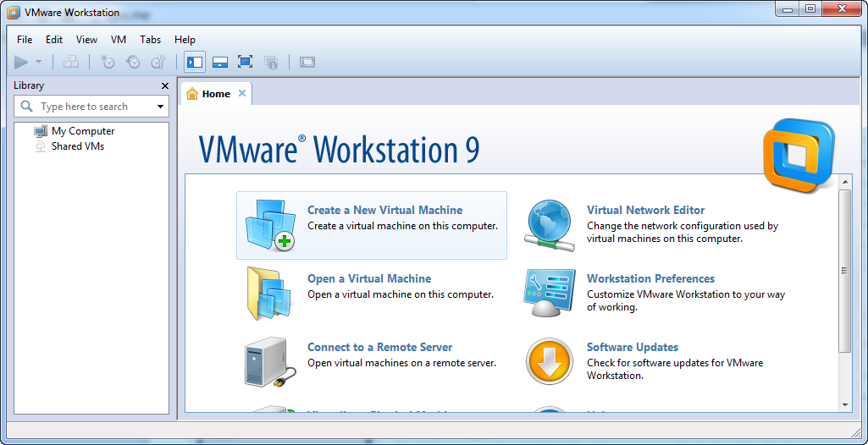Click the Create New Virtual Machine icon
The height and width of the screenshot is (445, 868).
270,225
